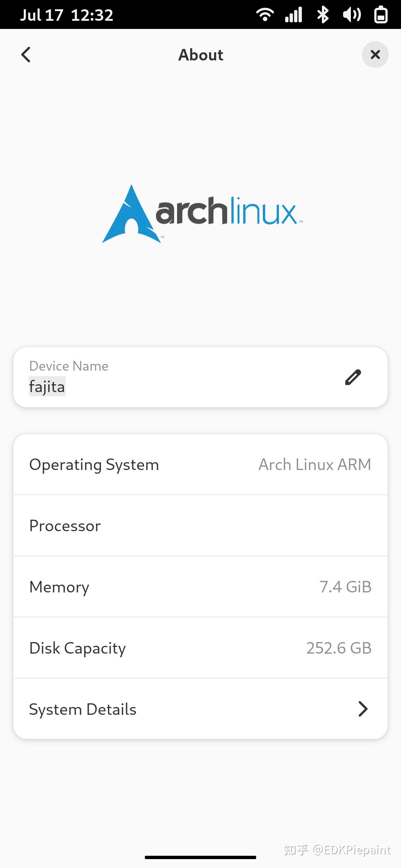Open the System Details row
Viewport: 401px width, 868px height.
[x=200, y=709]
